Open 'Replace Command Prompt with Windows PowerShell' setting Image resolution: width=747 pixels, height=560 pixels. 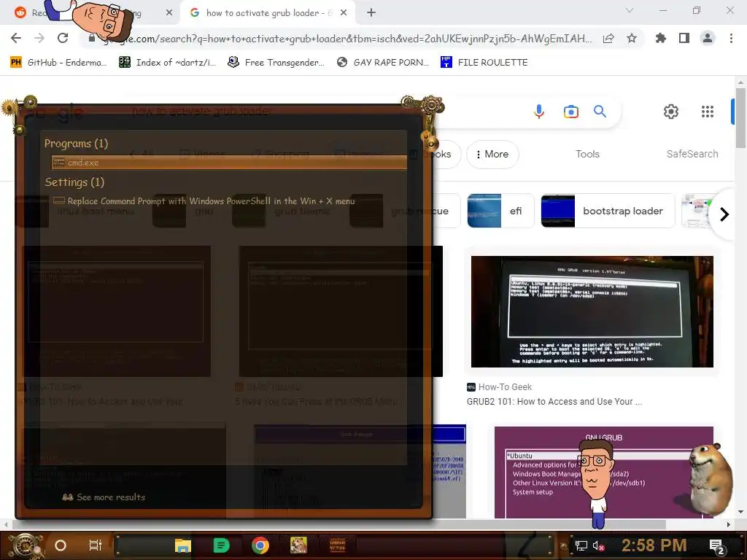pyautogui.click(x=204, y=201)
